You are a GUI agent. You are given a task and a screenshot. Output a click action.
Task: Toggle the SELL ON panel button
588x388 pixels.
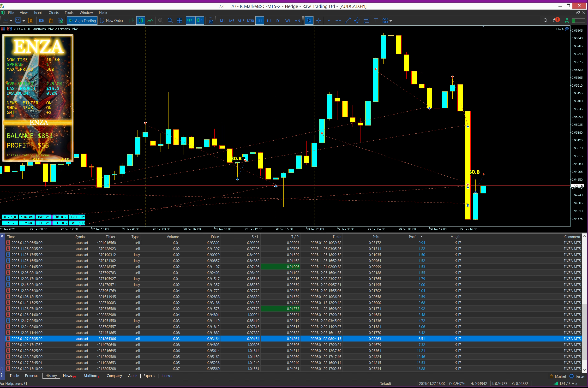pyautogui.click(x=43, y=223)
